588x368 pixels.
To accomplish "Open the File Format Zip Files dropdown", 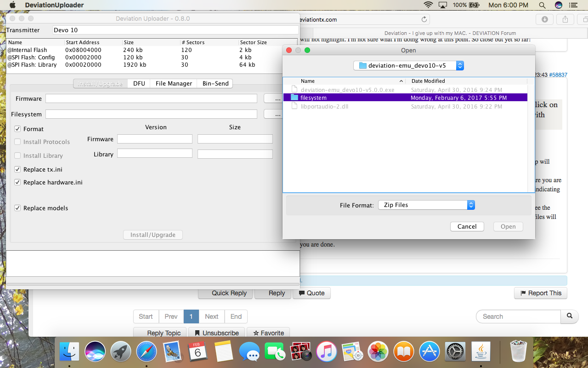I will pyautogui.click(x=426, y=205).
